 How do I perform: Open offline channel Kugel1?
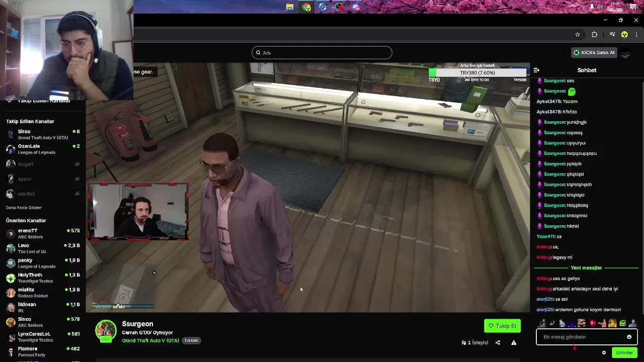coord(43,164)
